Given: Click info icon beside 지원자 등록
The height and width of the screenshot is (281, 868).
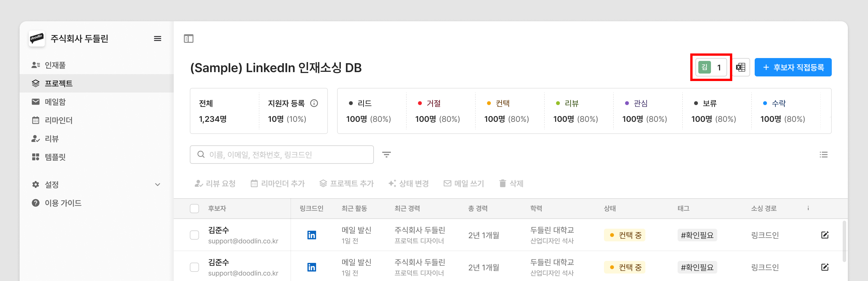Looking at the screenshot, I should tap(314, 103).
